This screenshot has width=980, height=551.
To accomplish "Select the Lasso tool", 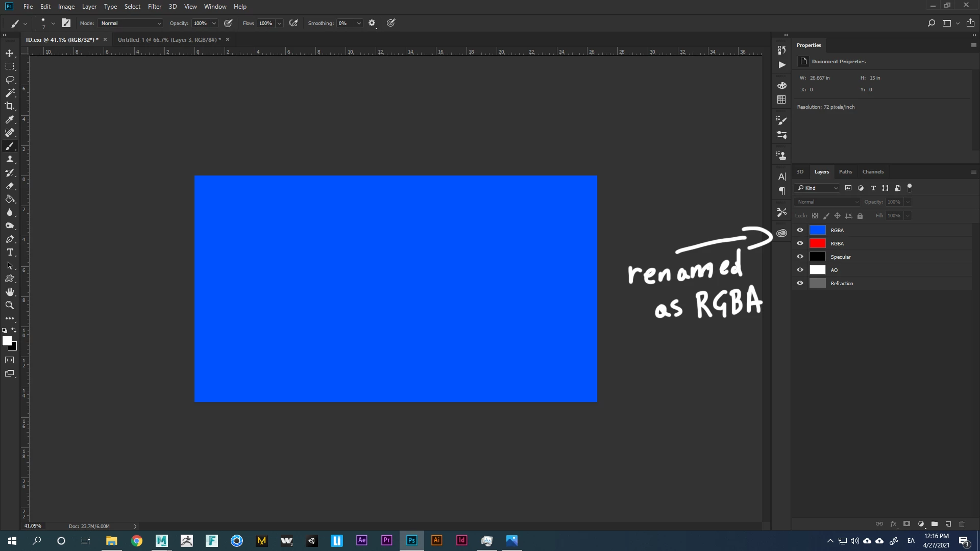I will click(10, 80).
